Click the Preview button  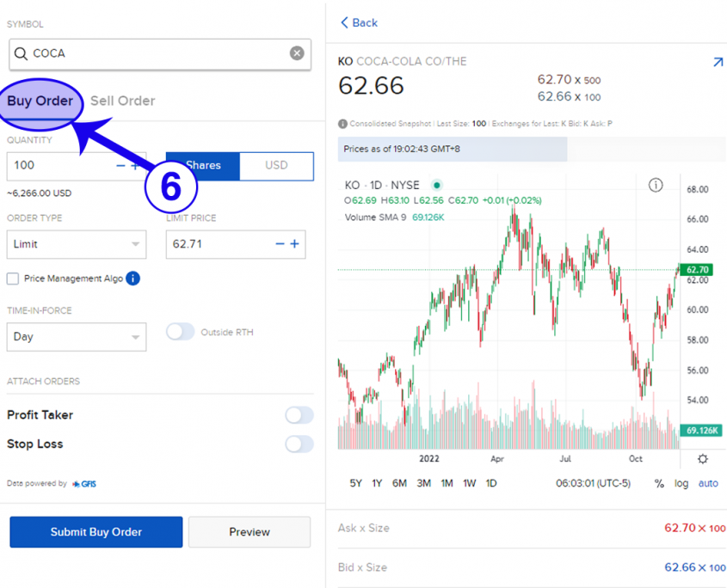(250, 532)
